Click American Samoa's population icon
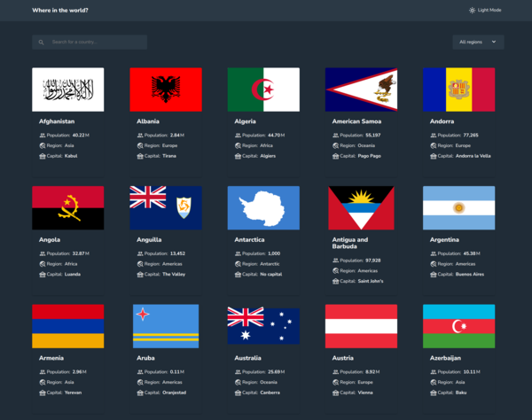The height and width of the screenshot is (420, 532). coord(335,136)
